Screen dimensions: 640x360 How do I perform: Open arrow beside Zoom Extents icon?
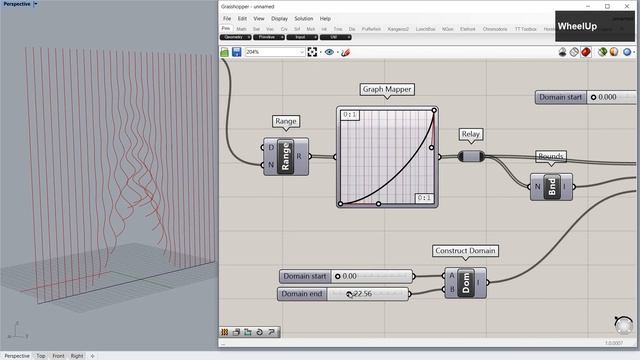(320, 52)
